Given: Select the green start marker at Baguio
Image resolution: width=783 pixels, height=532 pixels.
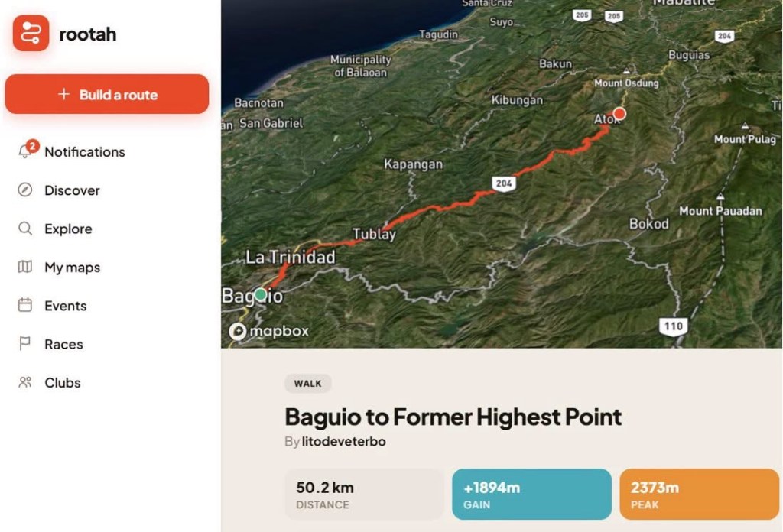Looking at the screenshot, I should click(x=260, y=294).
